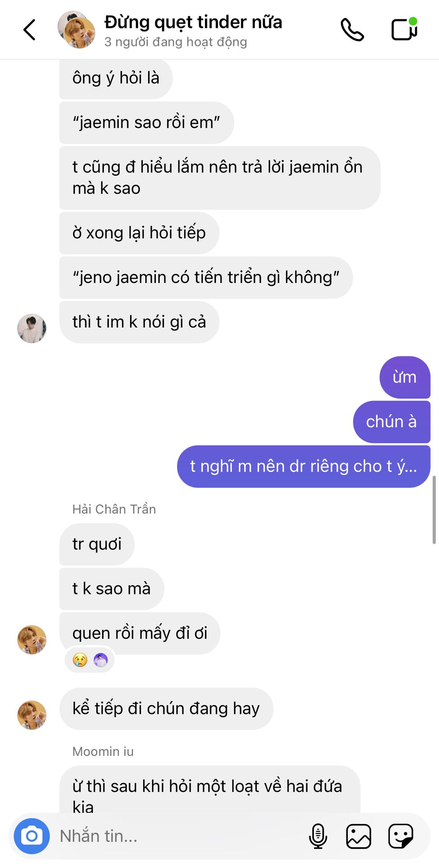Start a voice call with the group
Screen dimensions: 439x868
[352, 30]
